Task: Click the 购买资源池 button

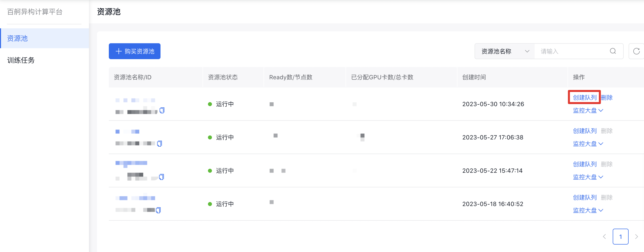Action: click(134, 51)
